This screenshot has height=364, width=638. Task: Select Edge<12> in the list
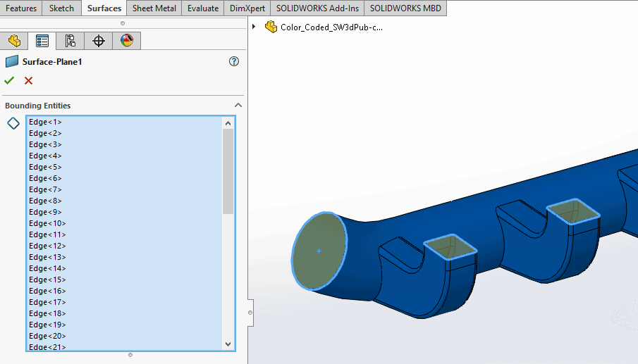click(125, 246)
